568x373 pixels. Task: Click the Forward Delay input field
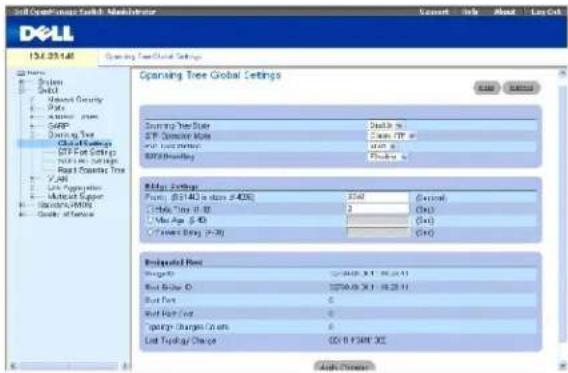point(377,232)
